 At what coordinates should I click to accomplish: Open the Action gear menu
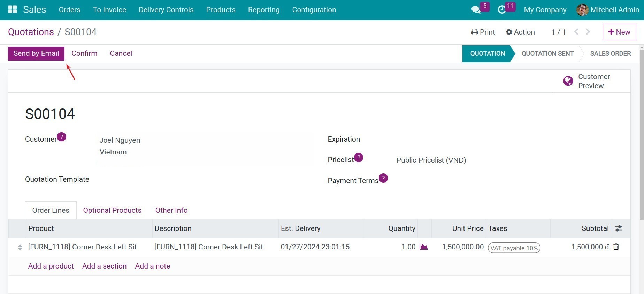[520, 32]
